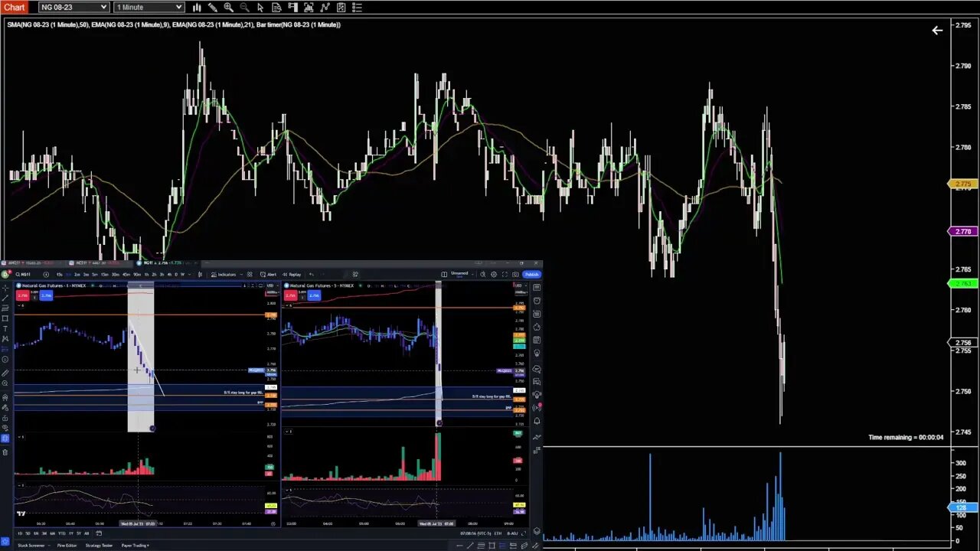Open the user profile avatar in TradingView

coord(5,274)
